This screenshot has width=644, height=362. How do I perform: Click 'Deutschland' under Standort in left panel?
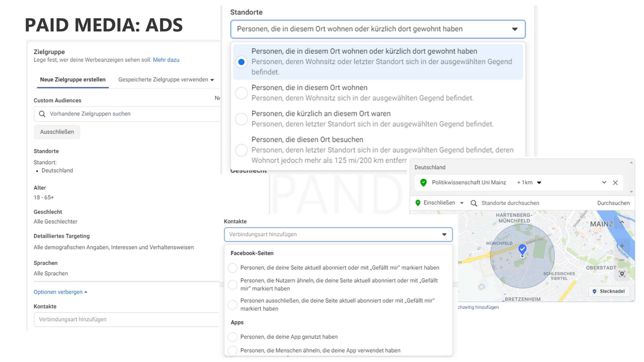[57, 170]
